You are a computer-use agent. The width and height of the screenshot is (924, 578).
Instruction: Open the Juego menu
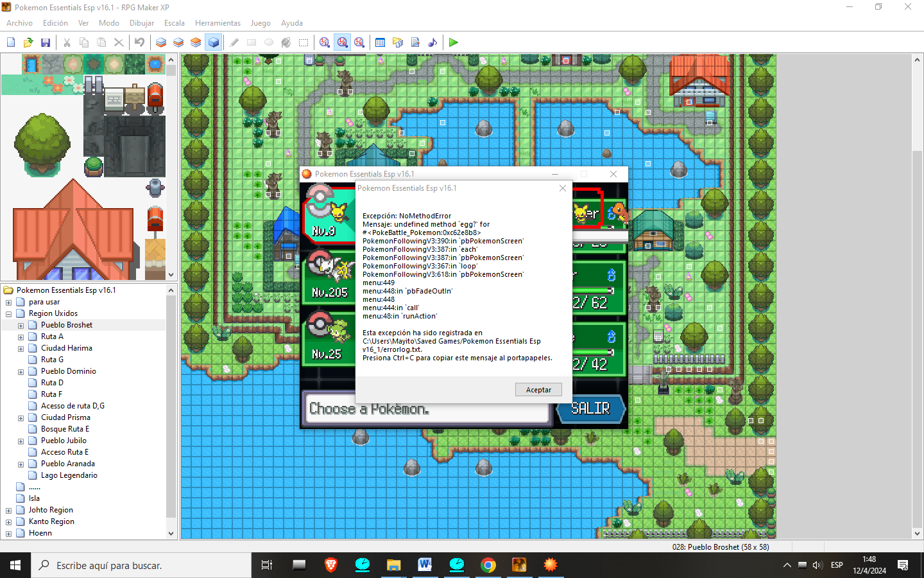(x=260, y=23)
